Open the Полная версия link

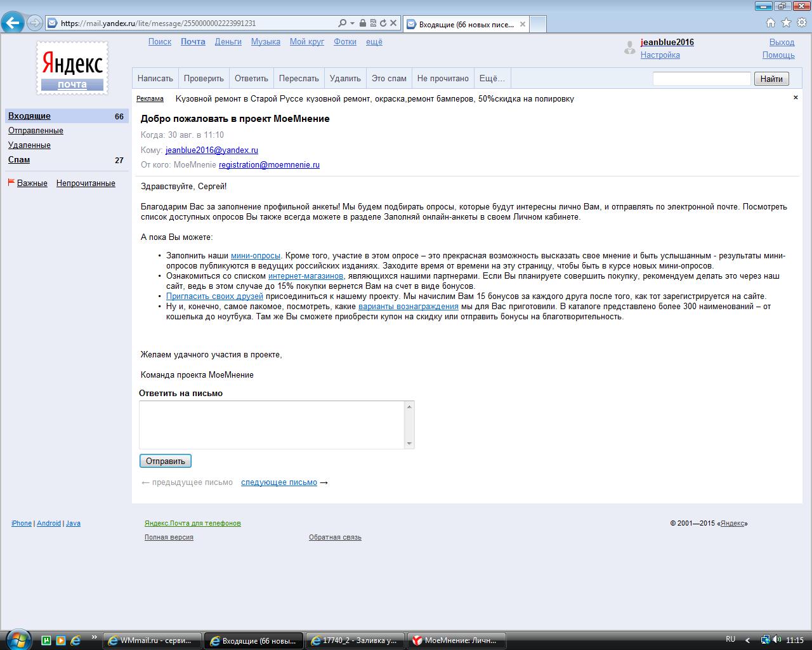tap(169, 537)
